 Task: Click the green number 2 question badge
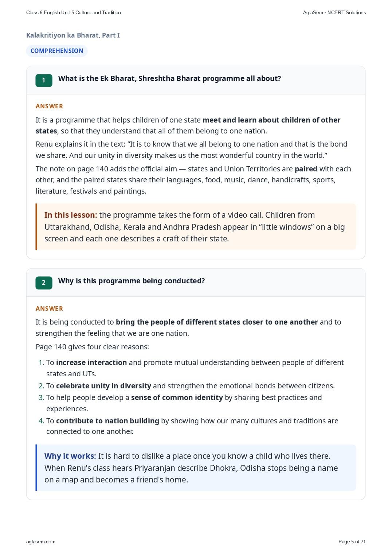click(44, 283)
